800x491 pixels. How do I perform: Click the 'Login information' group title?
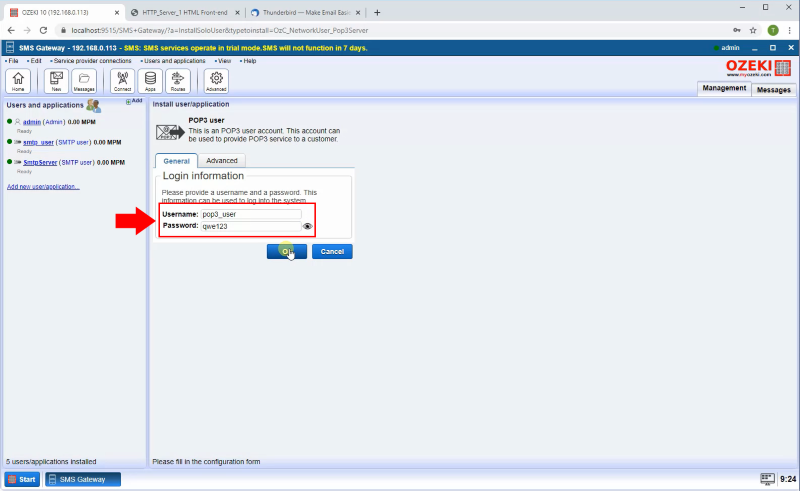click(203, 176)
